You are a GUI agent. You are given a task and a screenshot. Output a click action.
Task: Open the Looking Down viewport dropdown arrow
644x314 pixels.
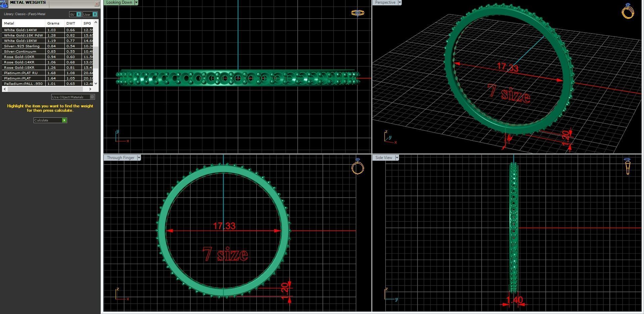pos(136,2)
